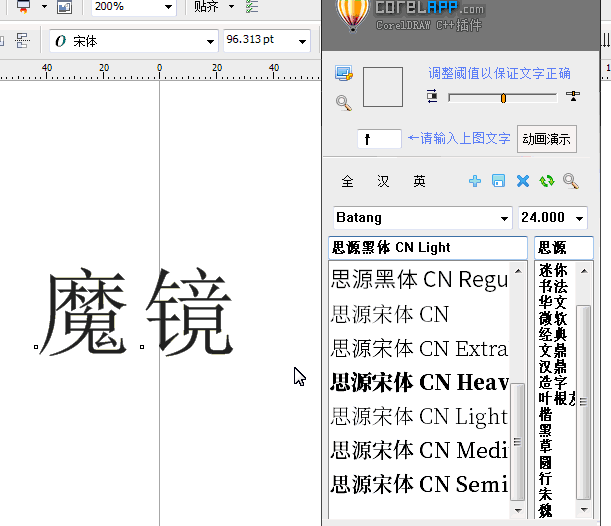Click font list scroll up arrow
The height and width of the screenshot is (526, 611).
pyautogui.click(x=518, y=271)
